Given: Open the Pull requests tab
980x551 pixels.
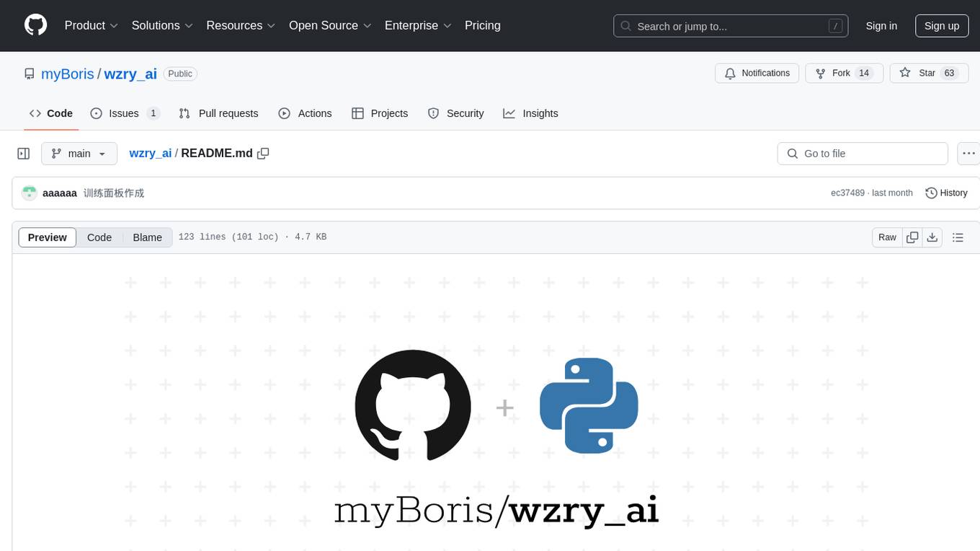Looking at the screenshot, I should tap(218, 113).
